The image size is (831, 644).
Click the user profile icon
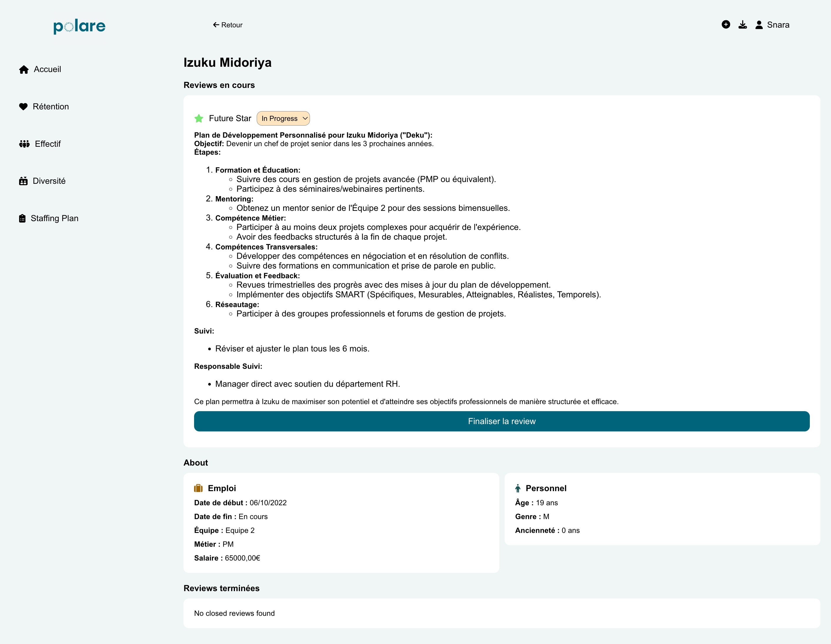(759, 25)
